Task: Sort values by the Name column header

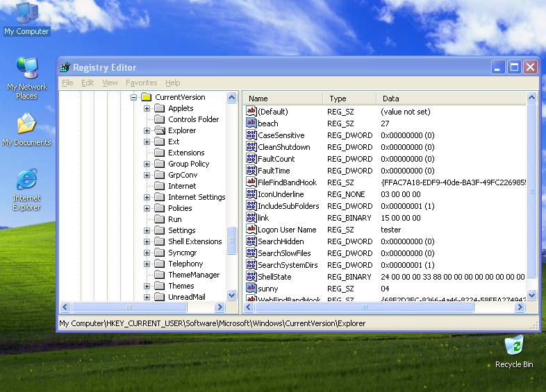Action: [283, 99]
